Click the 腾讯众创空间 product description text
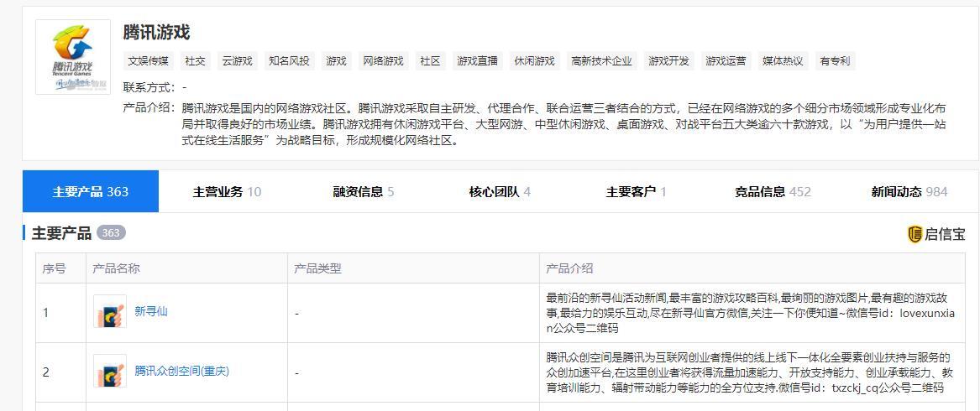This screenshot has height=411, width=980. click(x=749, y=372)
